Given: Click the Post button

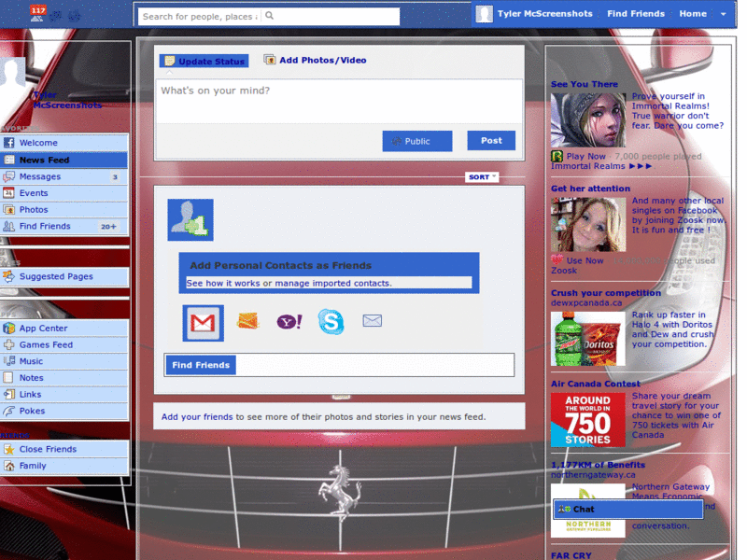Looking at the screenshot, I should coord(491,141).
